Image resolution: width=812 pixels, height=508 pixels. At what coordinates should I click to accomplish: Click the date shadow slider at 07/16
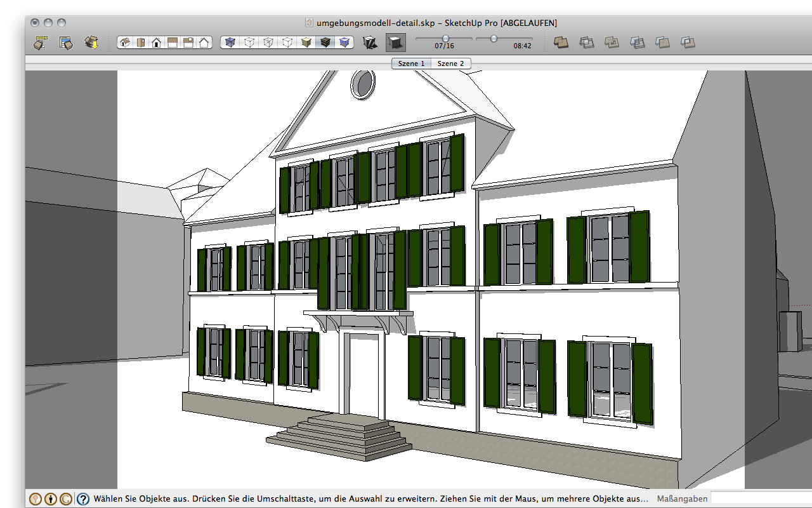coord(445,39)
